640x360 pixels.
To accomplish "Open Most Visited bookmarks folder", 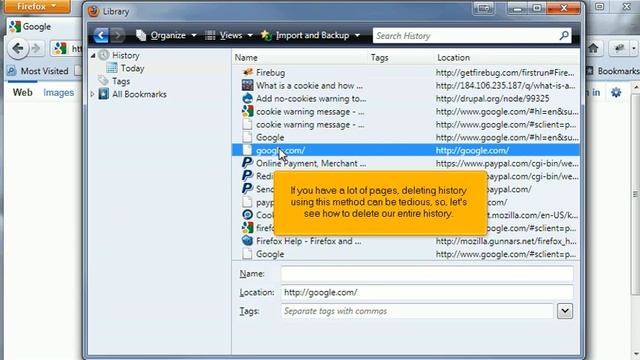I will tap(38, 71).
